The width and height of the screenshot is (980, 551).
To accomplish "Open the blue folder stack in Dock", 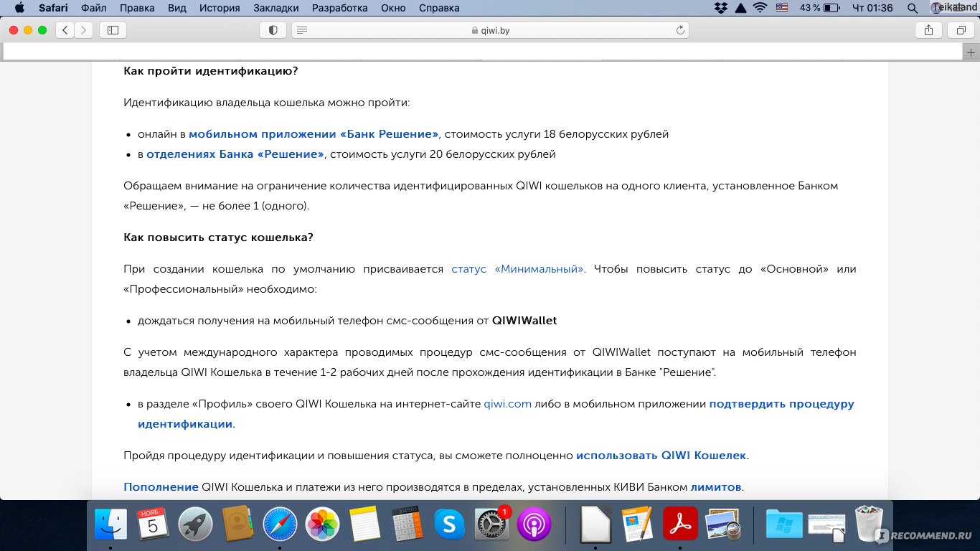I will pos(784,524).
